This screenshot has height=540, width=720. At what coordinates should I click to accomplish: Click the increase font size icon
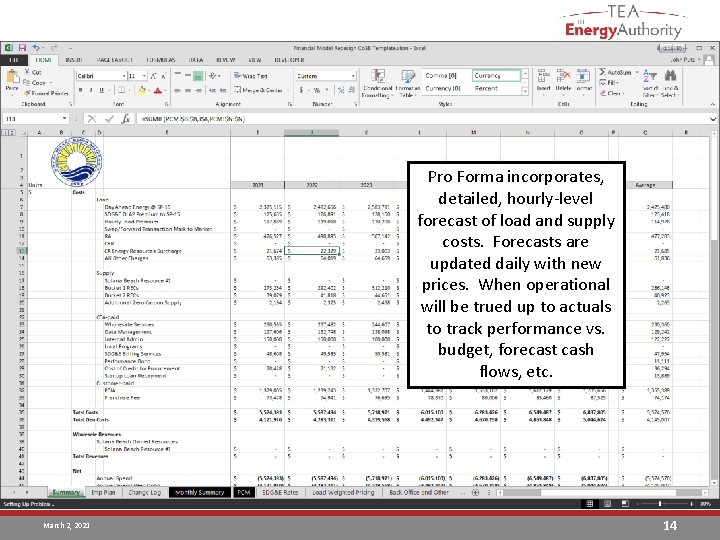coord(154,76)
